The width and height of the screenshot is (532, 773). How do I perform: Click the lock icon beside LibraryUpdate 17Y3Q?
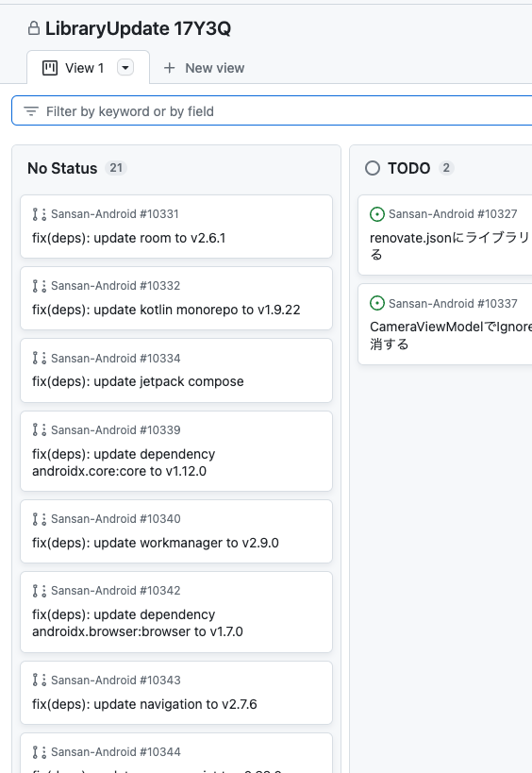click(34, 28)
